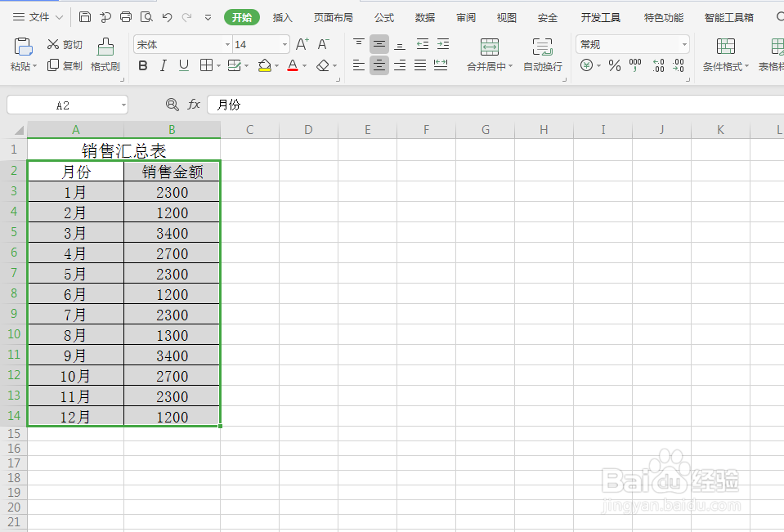Open number format dropdown 常规
The image size is (784, 532).
tap(684, 44)
